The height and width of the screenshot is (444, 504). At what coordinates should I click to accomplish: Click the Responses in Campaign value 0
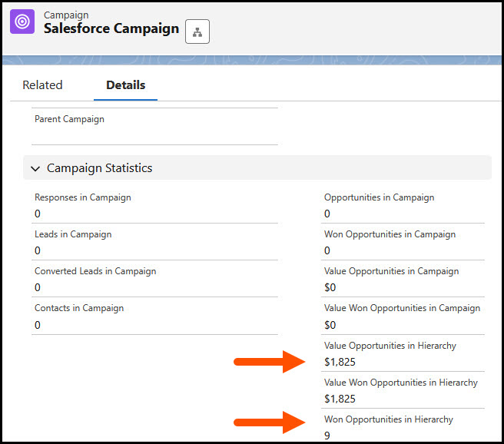tap(38, 214)
